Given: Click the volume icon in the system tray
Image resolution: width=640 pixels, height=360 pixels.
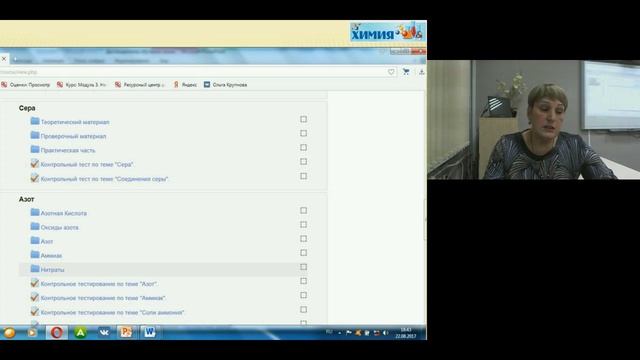Looking at the screenshot, I should [385, 333].
